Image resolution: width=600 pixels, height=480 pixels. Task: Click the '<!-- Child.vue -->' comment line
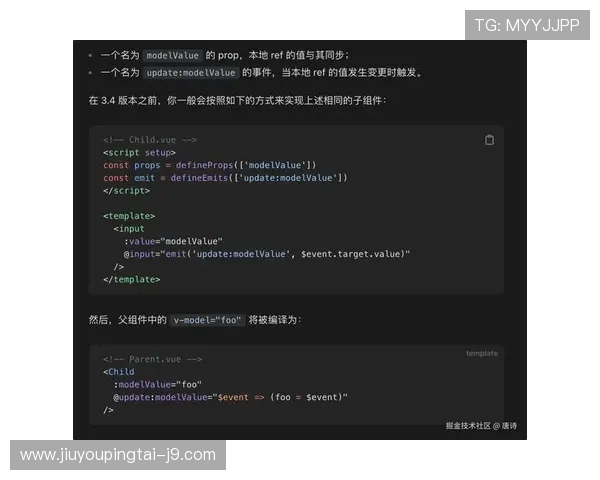point(150,140)
